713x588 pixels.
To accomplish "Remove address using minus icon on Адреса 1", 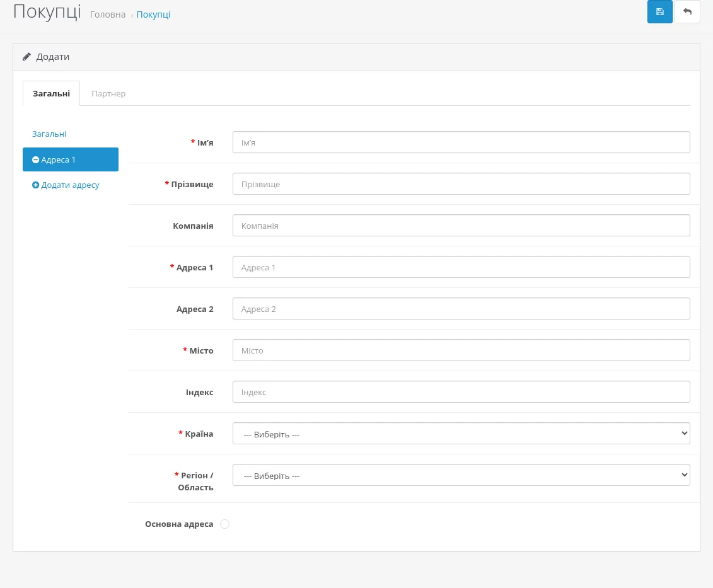I will [x=35, y=159].
